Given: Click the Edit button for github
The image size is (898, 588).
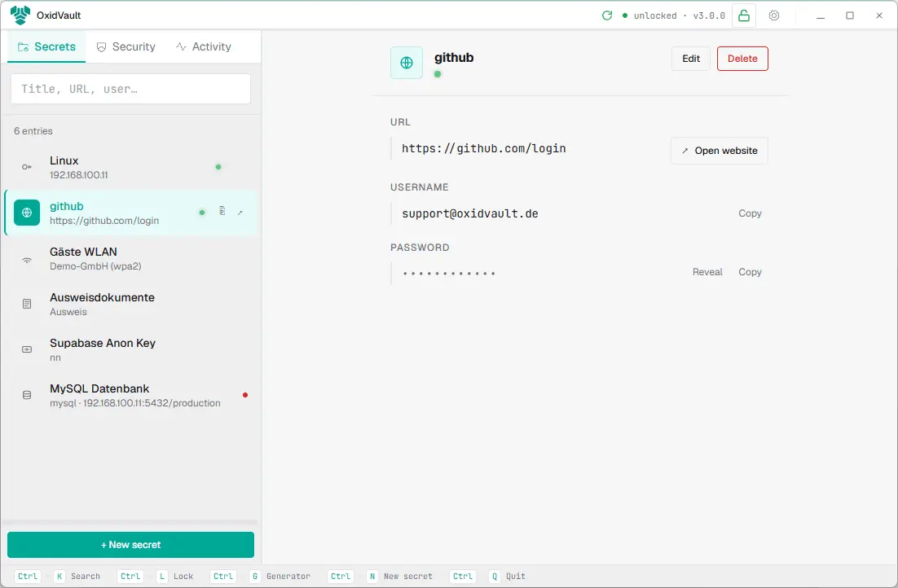Looking at the screenshot, I should click(691, 59).
